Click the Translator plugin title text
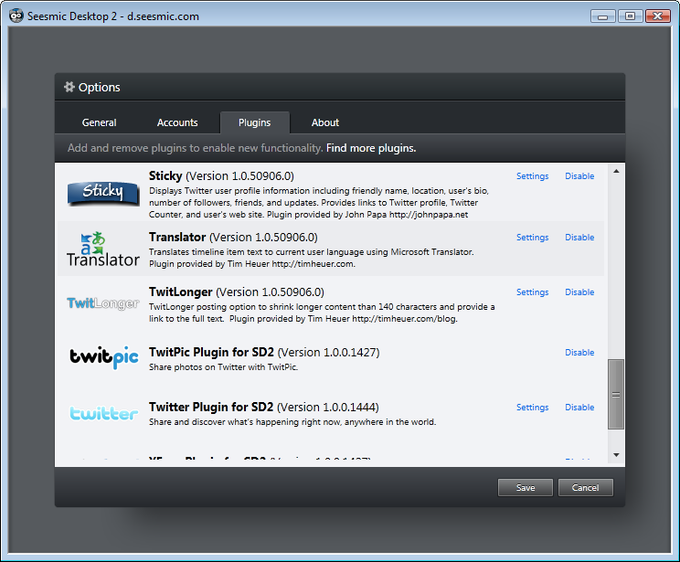The height and width of the screenshot is (562, 680). 233,237
